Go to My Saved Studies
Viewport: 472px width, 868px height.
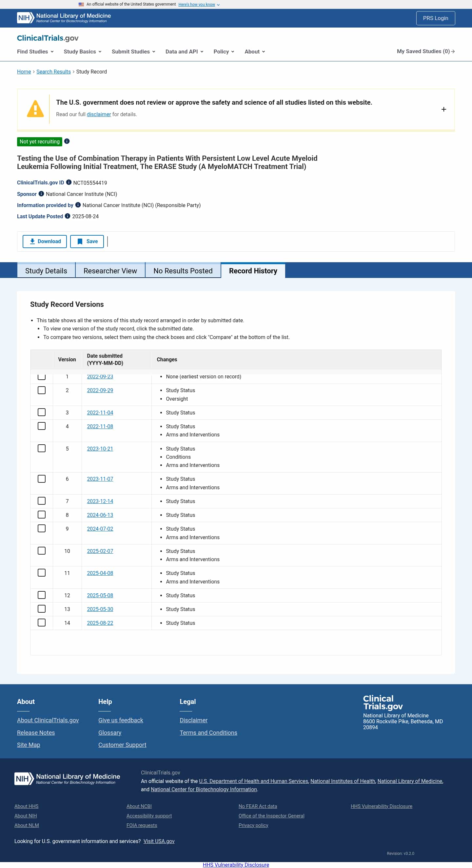(425, 51)
